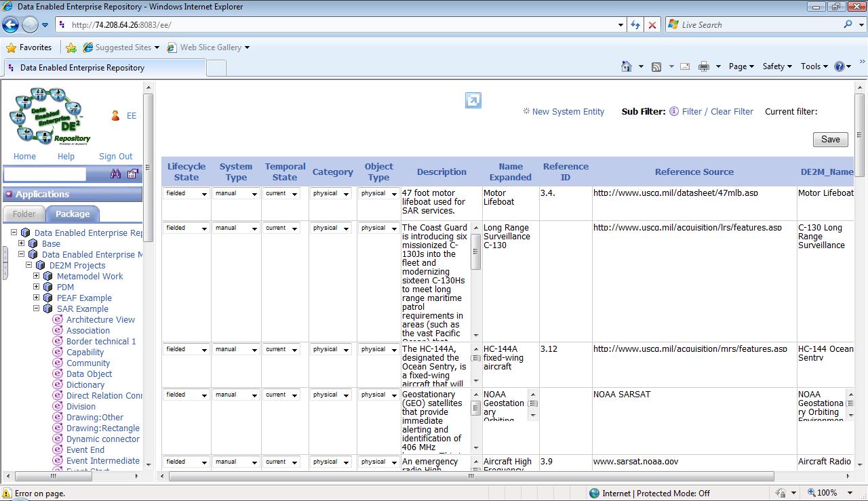This screenshot has width=868, height=501.
Task: Click the Description column header
Action: [441, 172]
